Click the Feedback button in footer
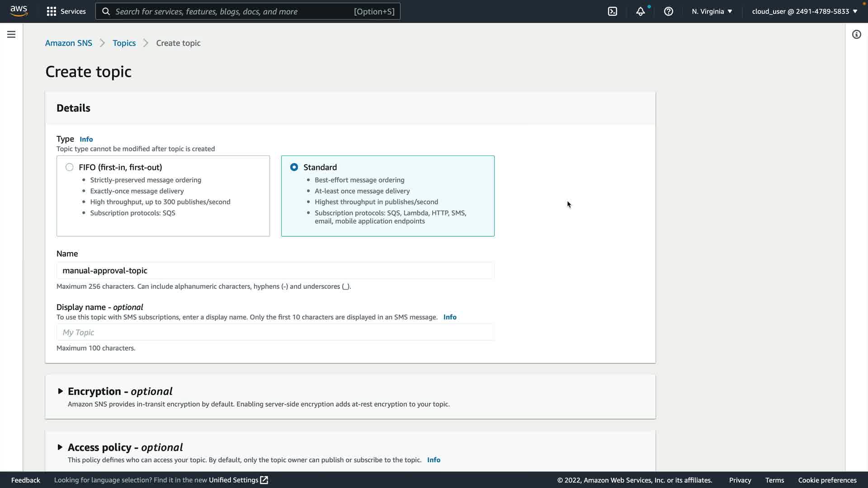This screenshot has height=488, width=868. (26, 480)
